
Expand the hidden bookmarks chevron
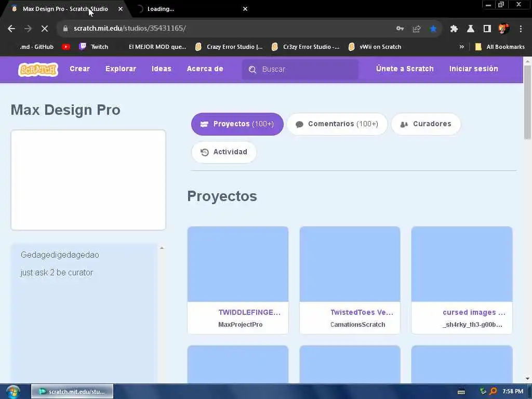tap(462, 47)
